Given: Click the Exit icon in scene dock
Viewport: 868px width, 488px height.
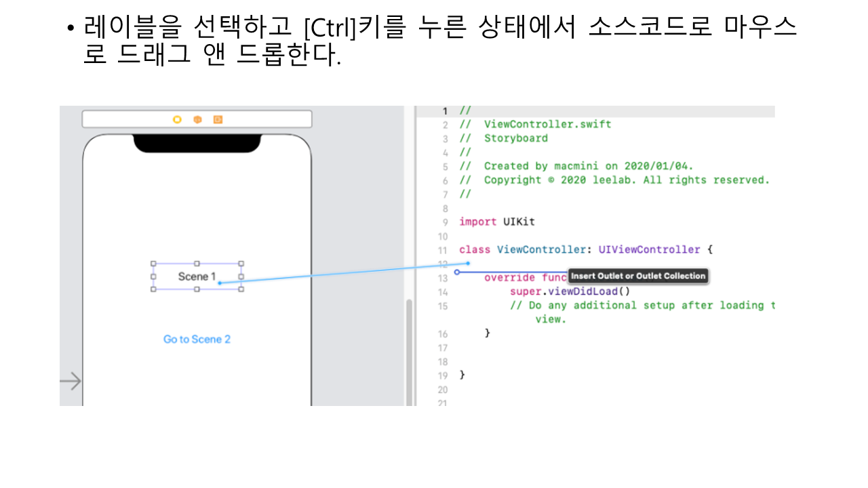Looking at the screenshot, I should click(218, 119).
